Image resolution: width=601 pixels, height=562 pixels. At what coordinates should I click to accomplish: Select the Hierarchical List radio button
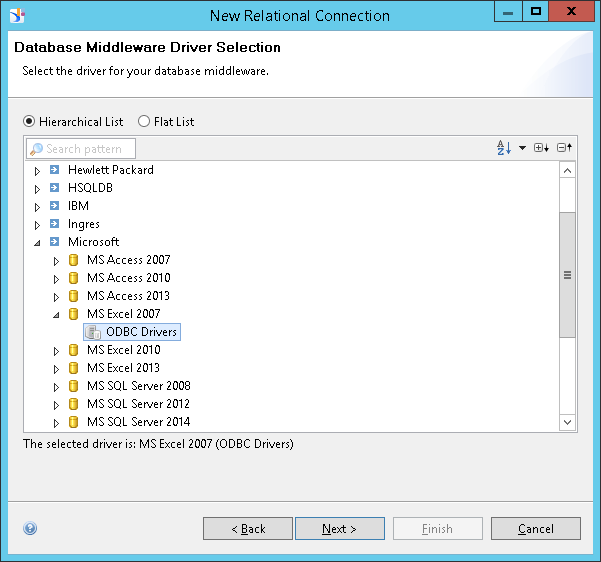point(30,122)
